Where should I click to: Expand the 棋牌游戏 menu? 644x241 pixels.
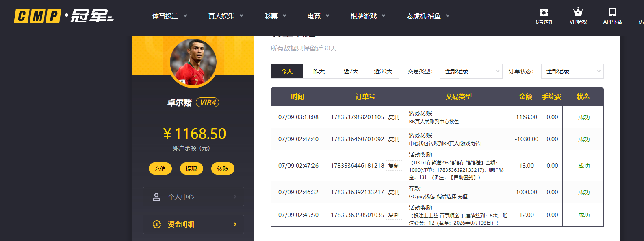click(x=368, y=16)
